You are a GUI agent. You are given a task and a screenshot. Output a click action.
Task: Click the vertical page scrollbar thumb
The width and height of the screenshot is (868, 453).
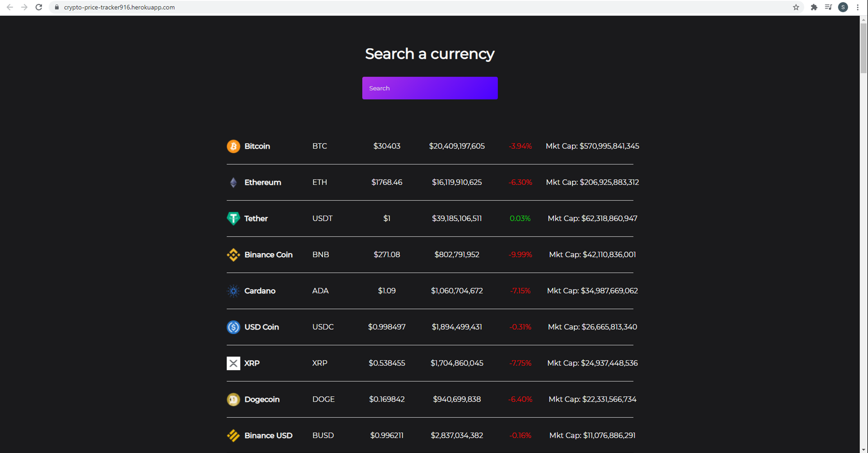[x=863, y=48]
